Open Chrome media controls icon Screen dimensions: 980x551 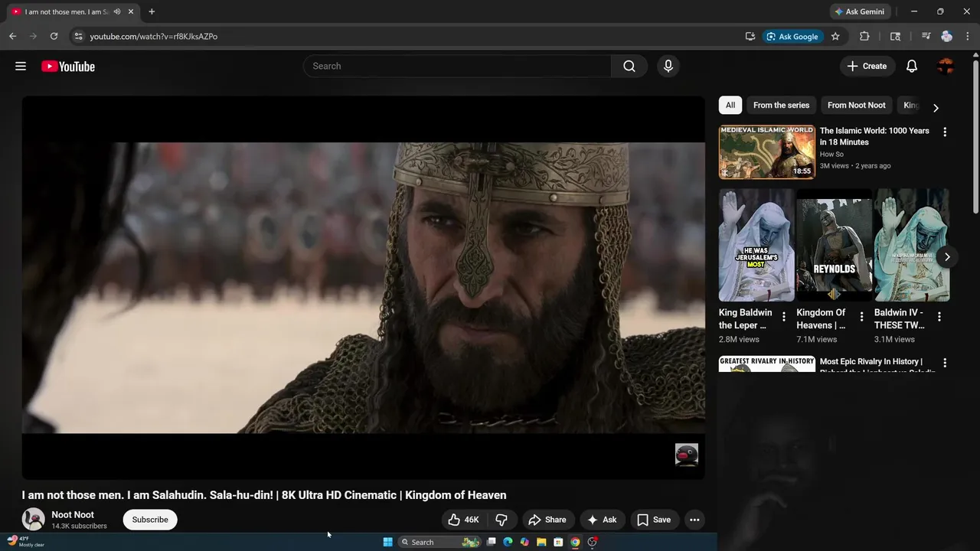tap(926, 36)
